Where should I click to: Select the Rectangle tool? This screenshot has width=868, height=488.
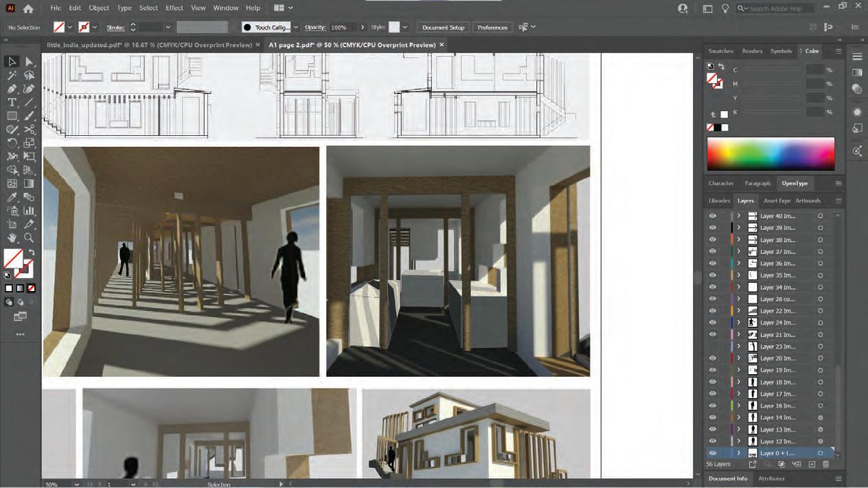[12, 116]
